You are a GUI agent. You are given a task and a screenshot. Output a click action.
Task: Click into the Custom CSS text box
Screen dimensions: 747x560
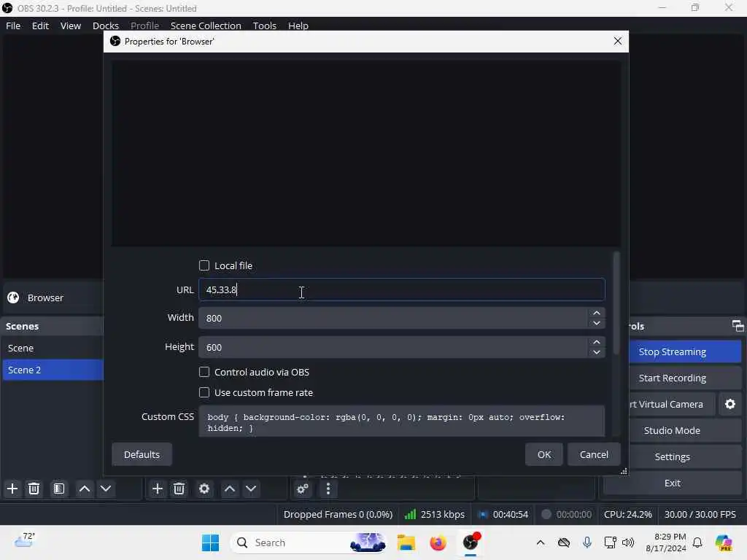[x=402, y=421]
